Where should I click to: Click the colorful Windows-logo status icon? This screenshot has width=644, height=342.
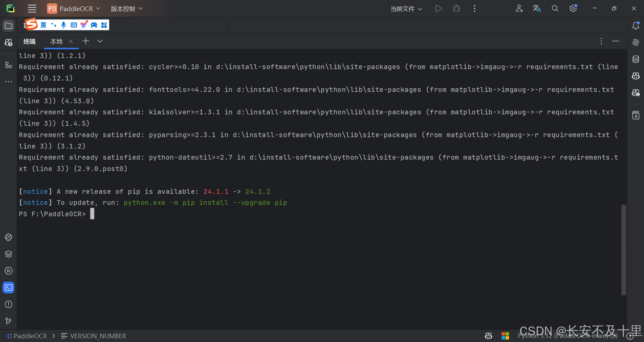(x=505, y=336)
